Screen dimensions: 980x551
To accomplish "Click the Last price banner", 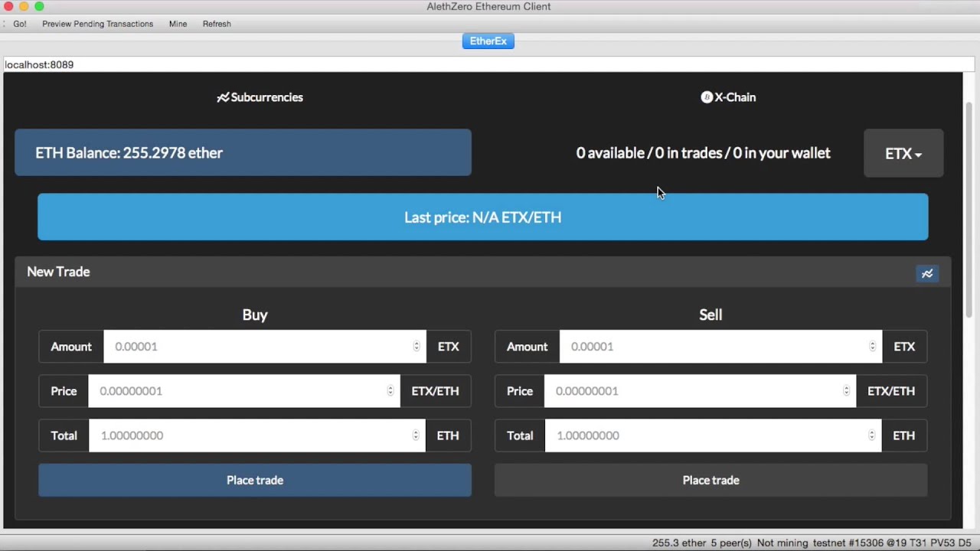I will [x=482, y=217].
